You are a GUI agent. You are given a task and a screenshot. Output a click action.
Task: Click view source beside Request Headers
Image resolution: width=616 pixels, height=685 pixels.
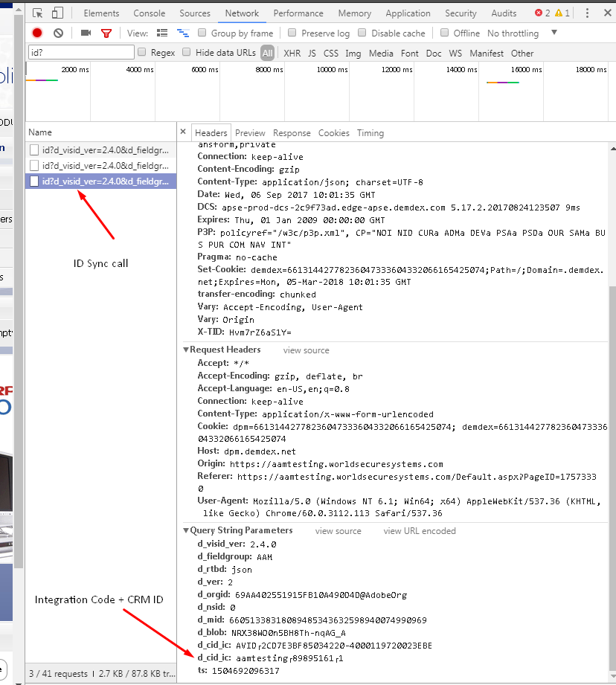pos(306,350)
